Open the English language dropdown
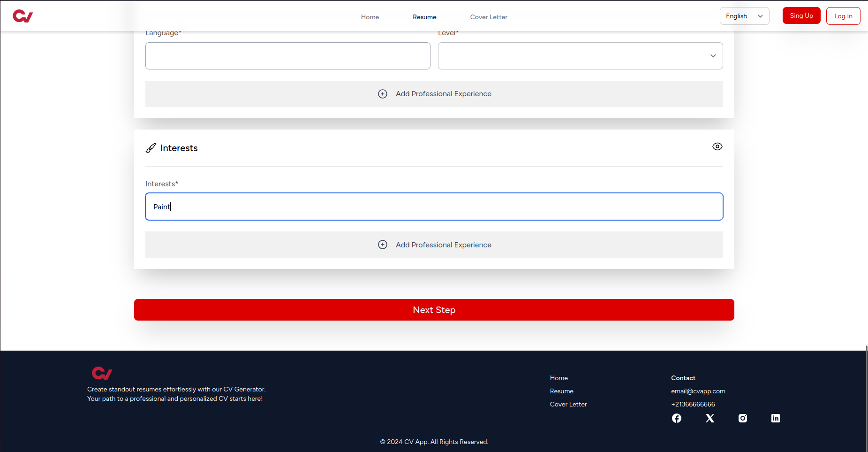868x452 pixels. point(744,16)
